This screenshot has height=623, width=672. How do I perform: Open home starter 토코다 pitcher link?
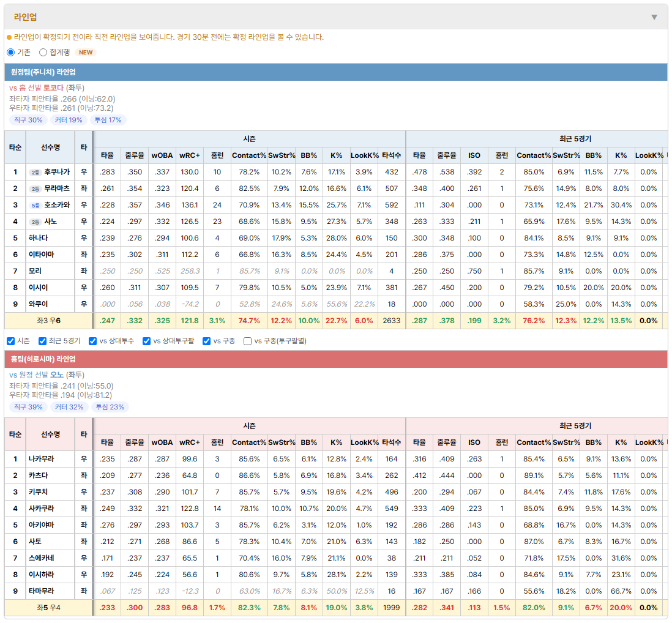[x=53, y=88]
